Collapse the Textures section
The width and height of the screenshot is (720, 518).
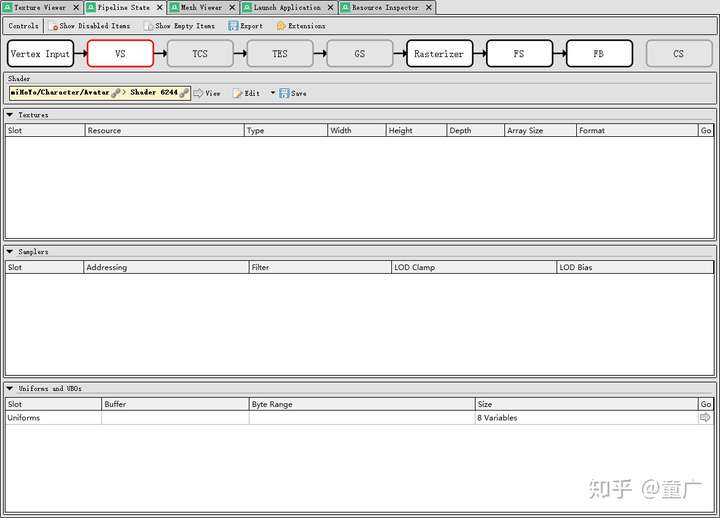(x=10, y=114)
